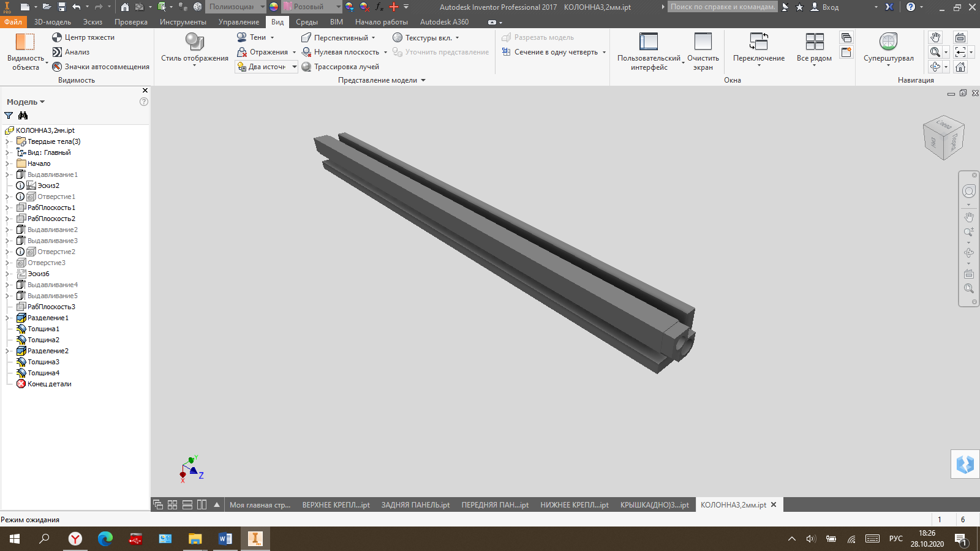Switch to the Эскиз ribbon tab
This screenshot has height=551, width=980.
click(93, 21)
